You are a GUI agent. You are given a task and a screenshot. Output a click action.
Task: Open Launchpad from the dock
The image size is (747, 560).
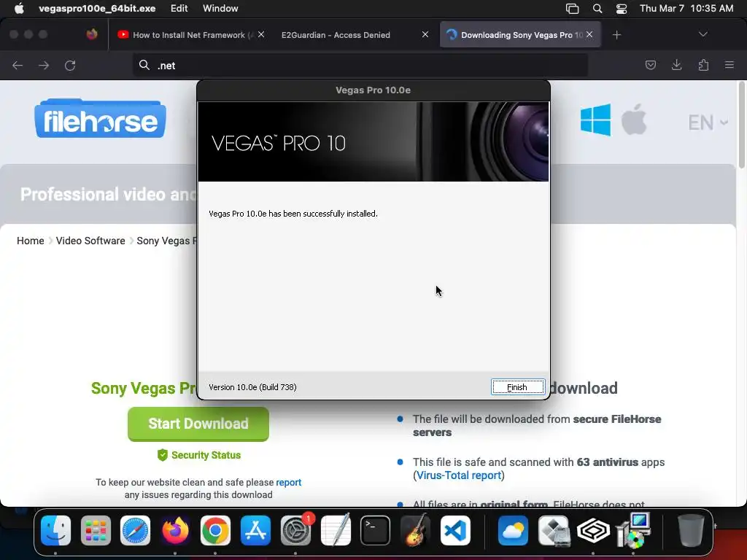tap(96, 531)
